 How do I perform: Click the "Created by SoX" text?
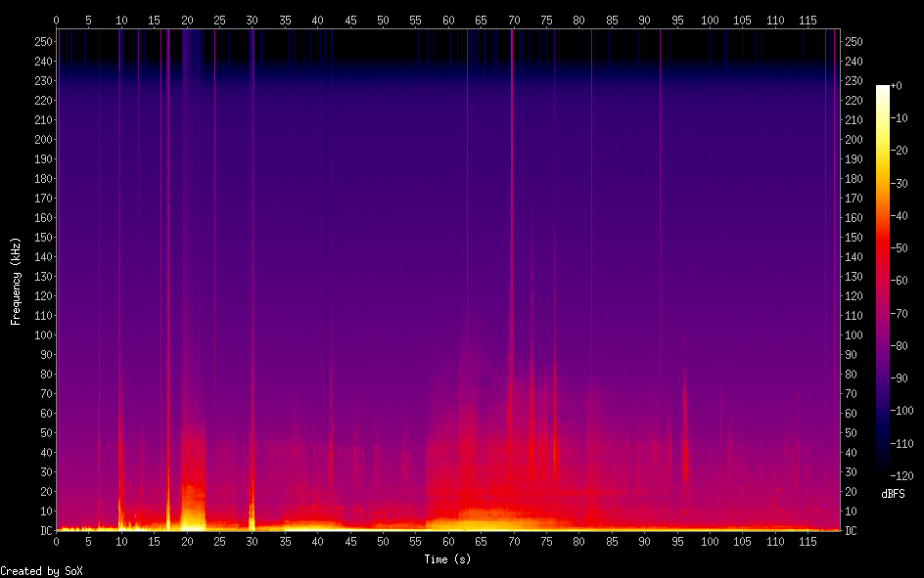(41, 570)
